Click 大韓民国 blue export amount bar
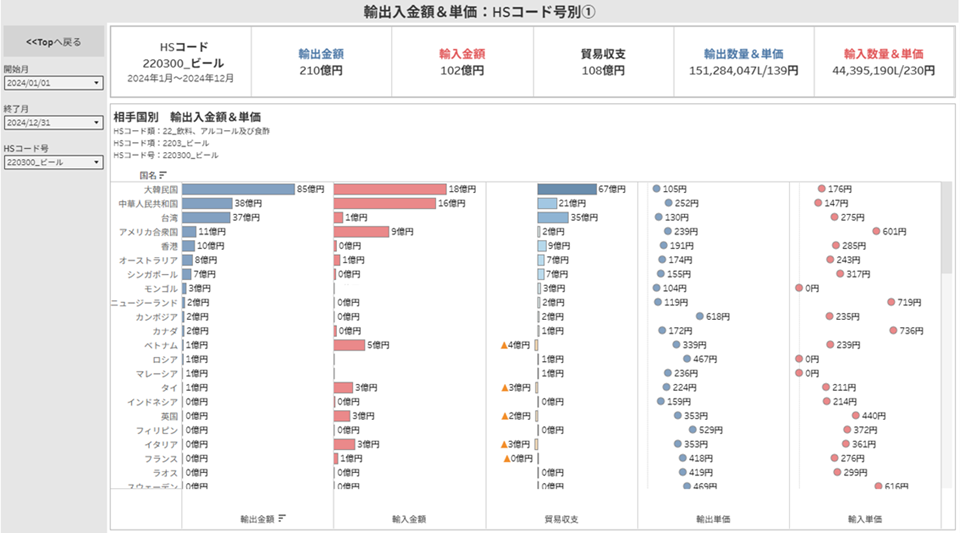 point(238,189)
